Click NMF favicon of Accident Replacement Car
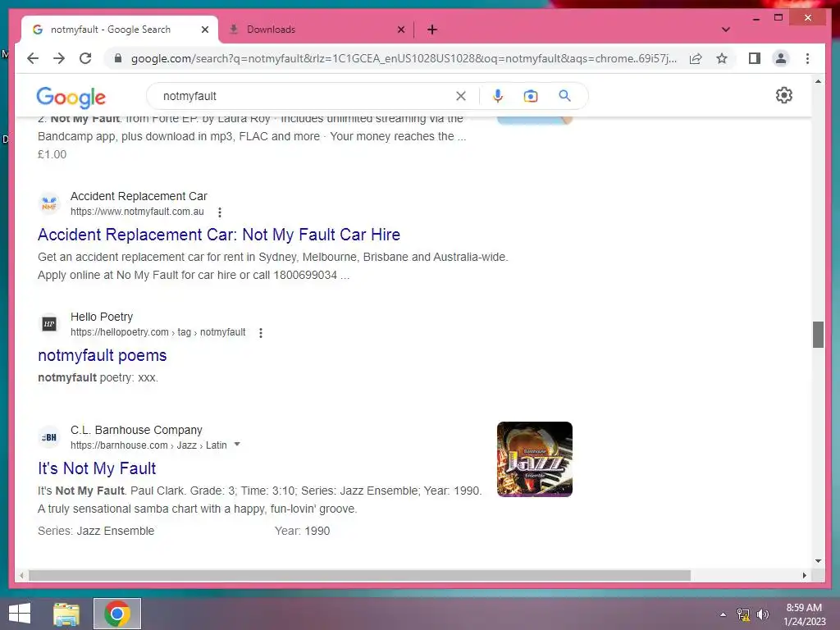The height and width of the screenshot is (630, 840). tap(49, 203)
